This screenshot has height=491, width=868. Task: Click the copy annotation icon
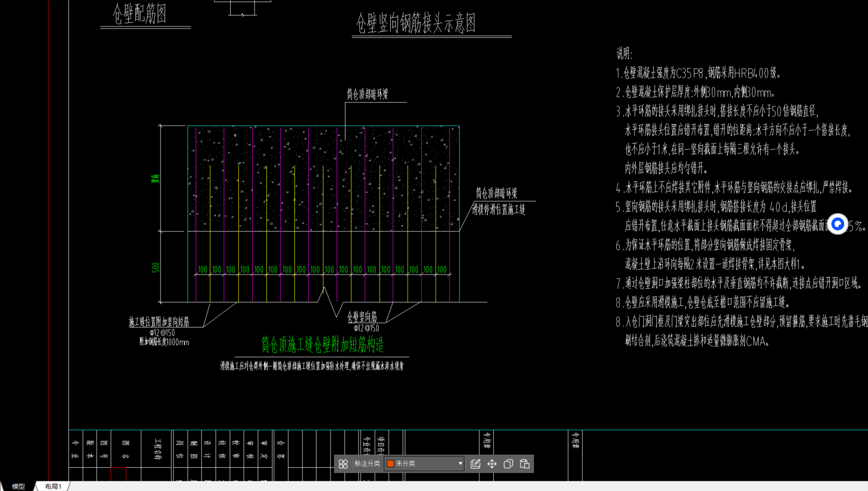pos(508,464)
